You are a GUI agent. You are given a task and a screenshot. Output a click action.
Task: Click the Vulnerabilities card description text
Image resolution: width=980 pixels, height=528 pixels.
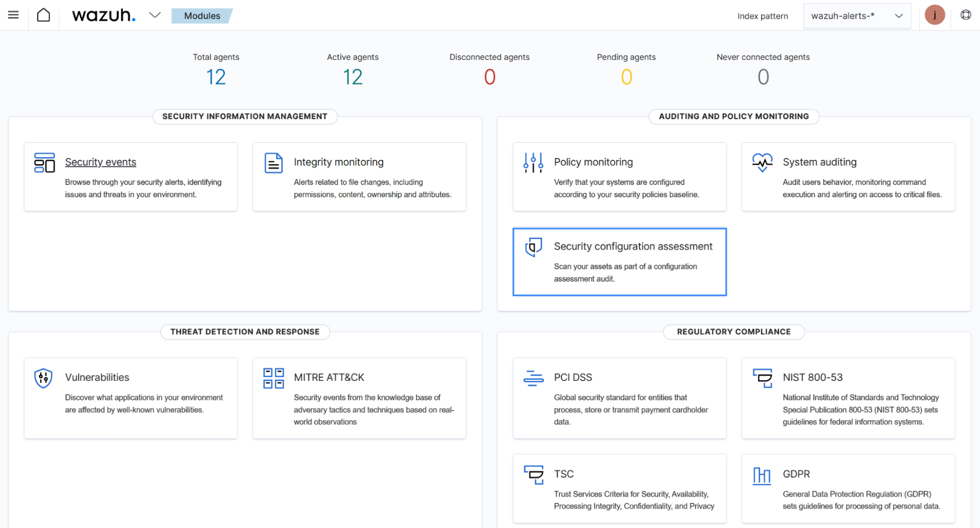coord(144,404)
